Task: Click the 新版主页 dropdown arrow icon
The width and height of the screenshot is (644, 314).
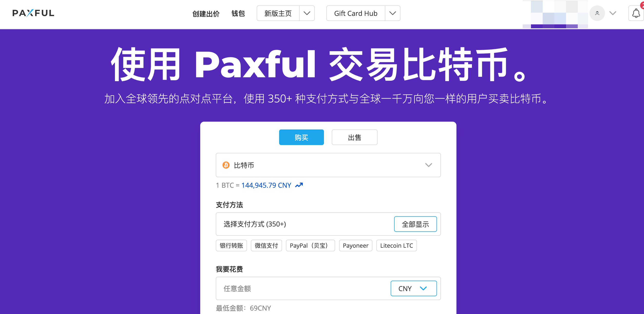Action: 308,14
